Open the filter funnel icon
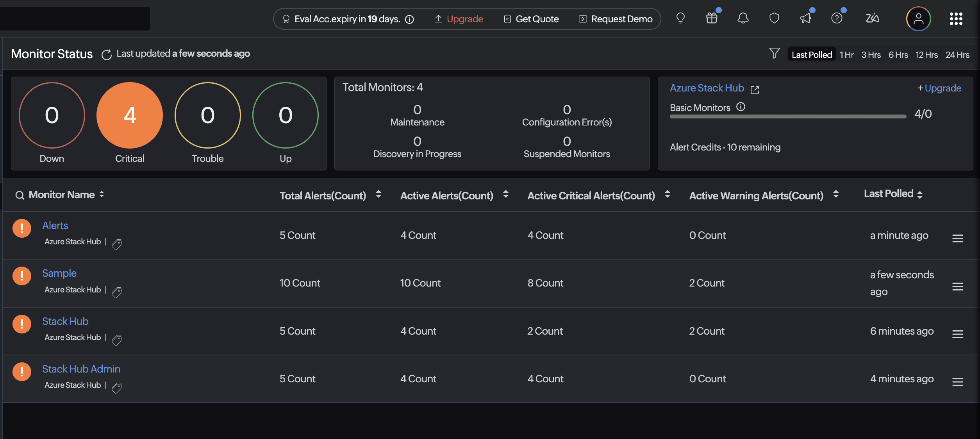The width and height of the screenshot is (980, 439). (775, 53)
